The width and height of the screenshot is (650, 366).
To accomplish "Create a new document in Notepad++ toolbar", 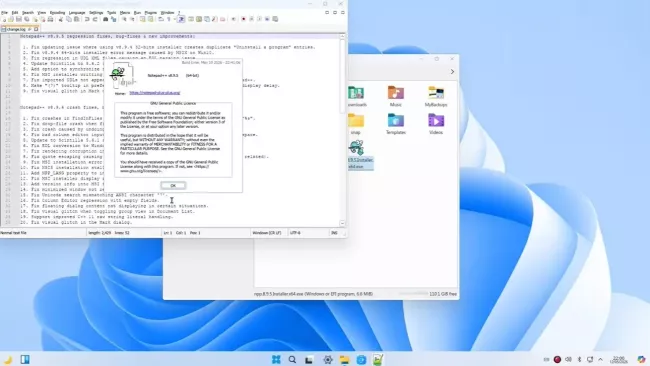I will click(4, 19).
